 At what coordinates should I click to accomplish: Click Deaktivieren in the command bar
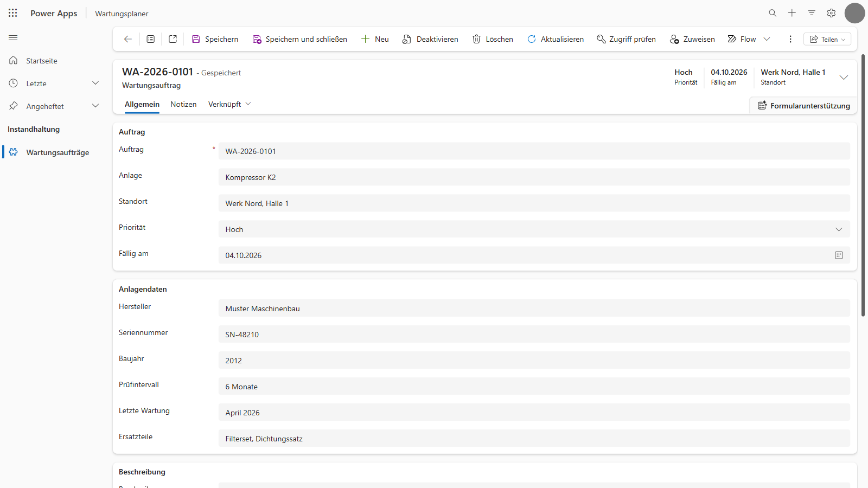point(430,39)
